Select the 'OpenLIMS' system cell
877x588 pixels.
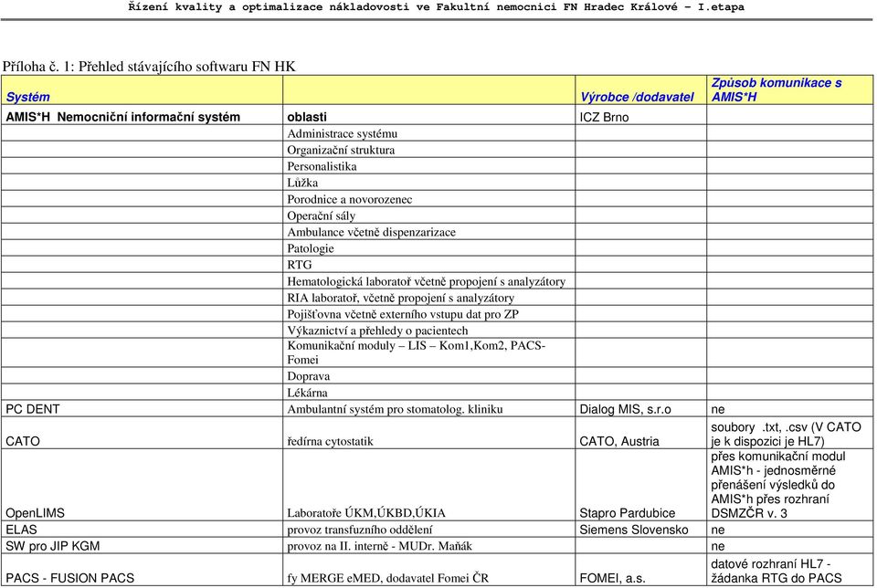(x=143, y=485)
